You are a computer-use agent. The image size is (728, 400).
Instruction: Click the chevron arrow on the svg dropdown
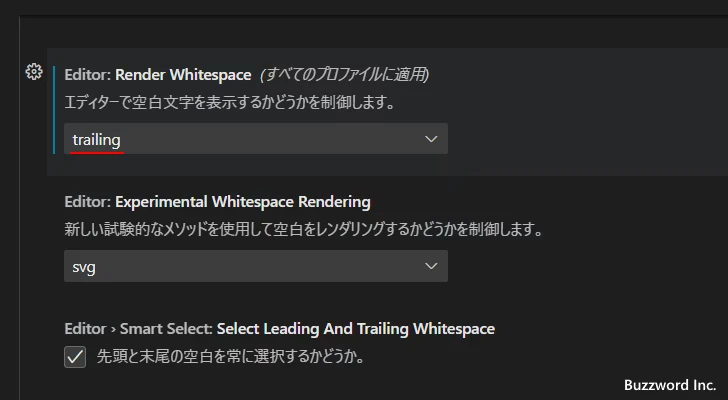(431, 266)
